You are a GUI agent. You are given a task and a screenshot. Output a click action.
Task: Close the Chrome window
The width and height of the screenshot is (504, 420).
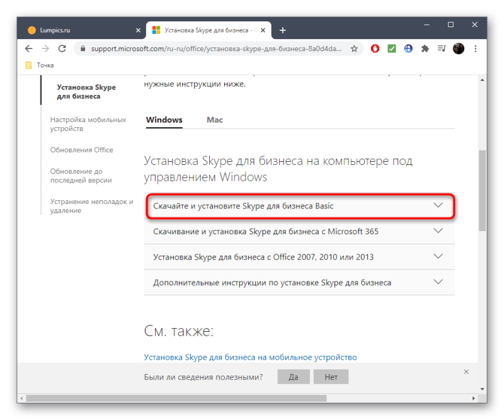[x=474, y=25]
